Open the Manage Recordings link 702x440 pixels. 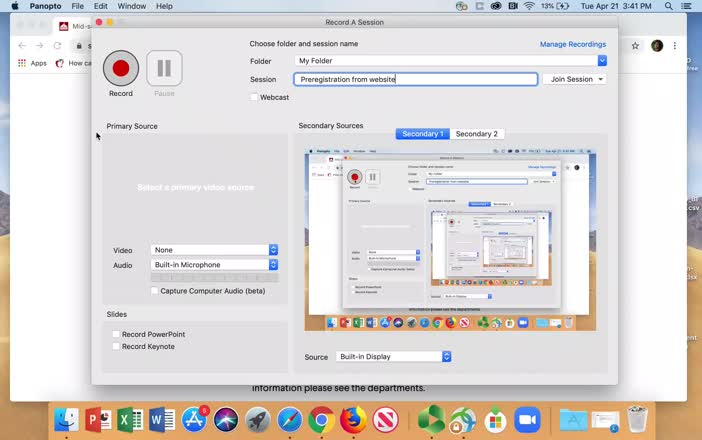[x=573, y=44]
